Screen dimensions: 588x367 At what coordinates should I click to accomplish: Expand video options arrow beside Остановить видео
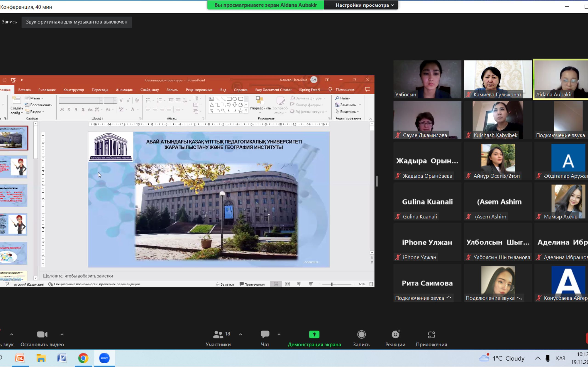point(62,334)
